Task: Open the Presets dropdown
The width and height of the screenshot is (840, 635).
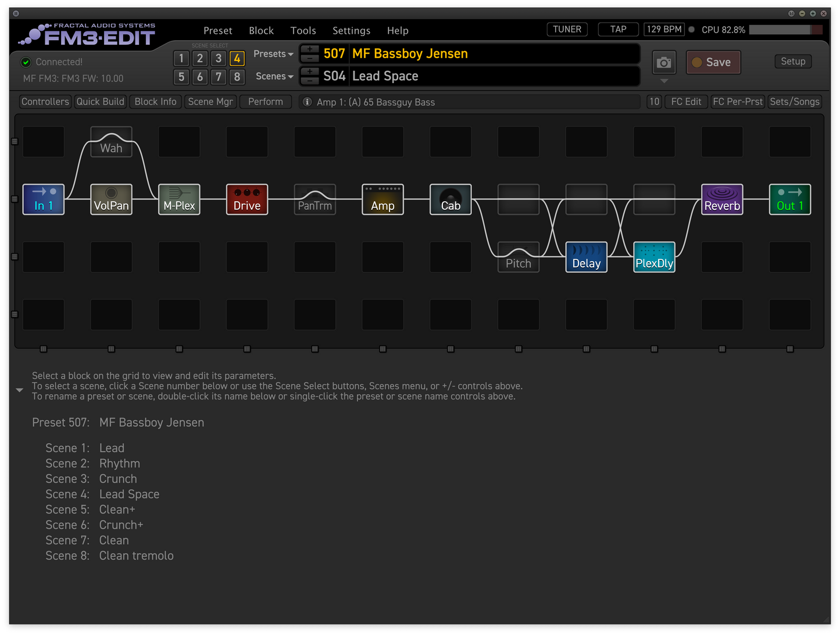Action: pyautogui.click(x=273, y=53)
